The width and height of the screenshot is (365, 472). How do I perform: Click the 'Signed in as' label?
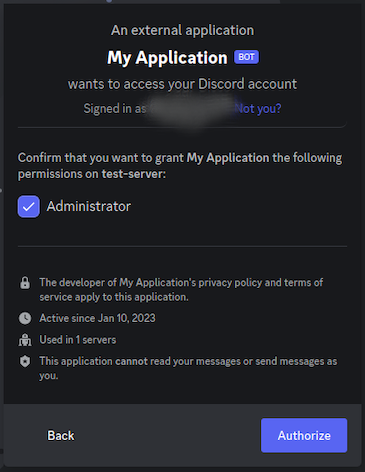click(115, 108)
